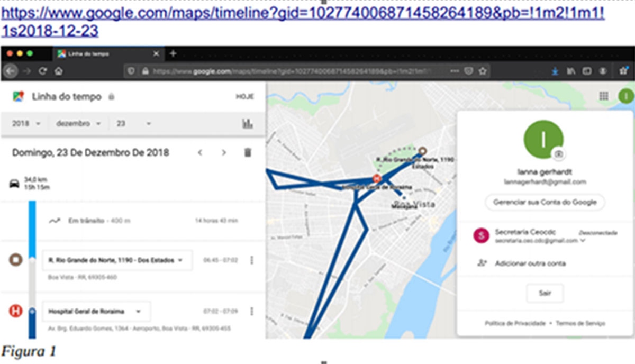Image resolution: width=635 pixels, height=364 pixels.
Task: Change the profile photo via the camera icon
Action: point(559,154)
